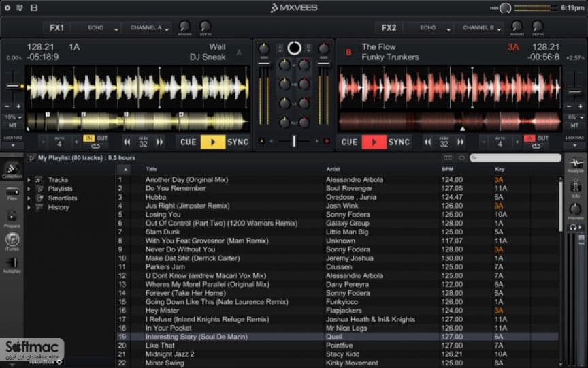Open FX1 CHANNEL A dropdown
588x368 pixels.
[146, 27]
